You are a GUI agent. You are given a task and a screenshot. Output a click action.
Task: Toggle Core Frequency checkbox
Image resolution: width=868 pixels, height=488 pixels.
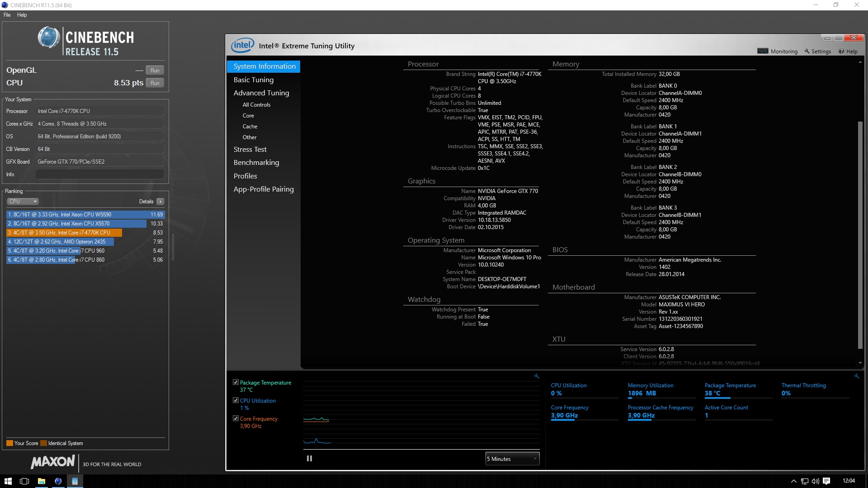[x=236, y=418]
